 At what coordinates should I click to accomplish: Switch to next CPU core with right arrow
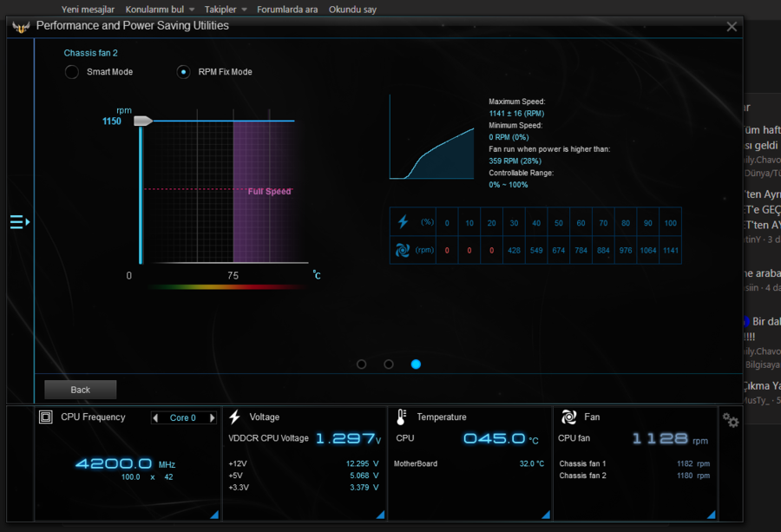(213, 418)
